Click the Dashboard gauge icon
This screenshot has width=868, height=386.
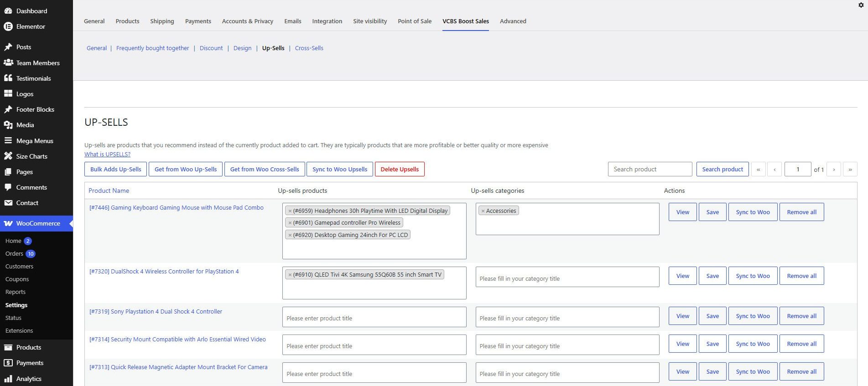coord(8,11)
